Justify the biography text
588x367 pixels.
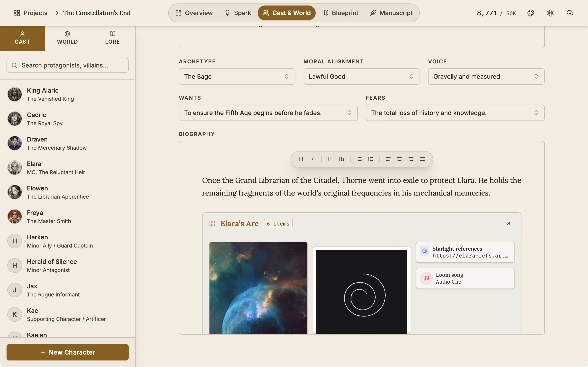click(x=422, y=159)
